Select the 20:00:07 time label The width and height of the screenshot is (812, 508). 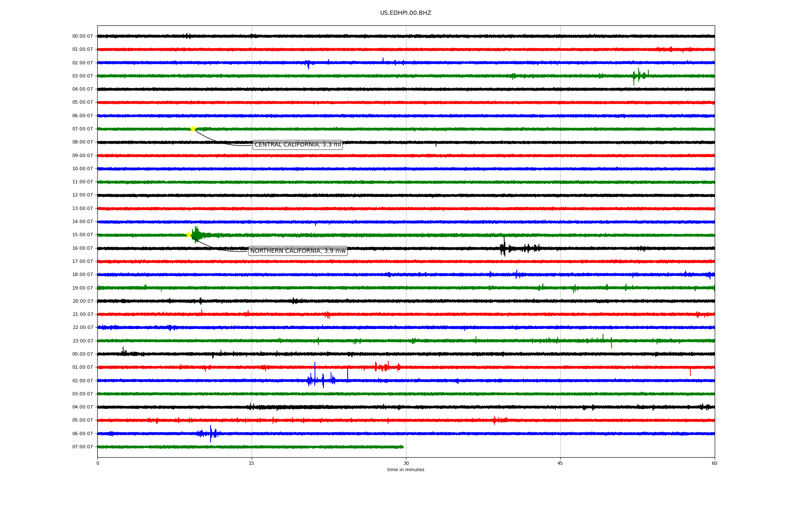(82, 301)
